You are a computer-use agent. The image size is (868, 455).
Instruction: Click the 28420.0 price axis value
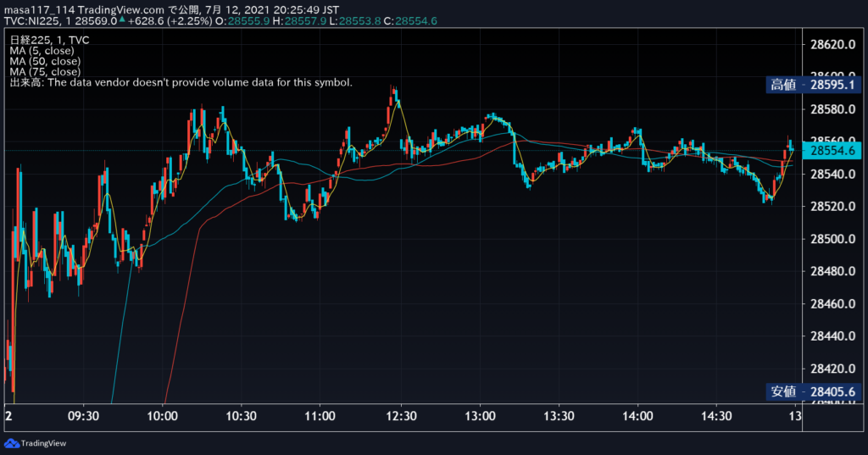tap(832, 369)
